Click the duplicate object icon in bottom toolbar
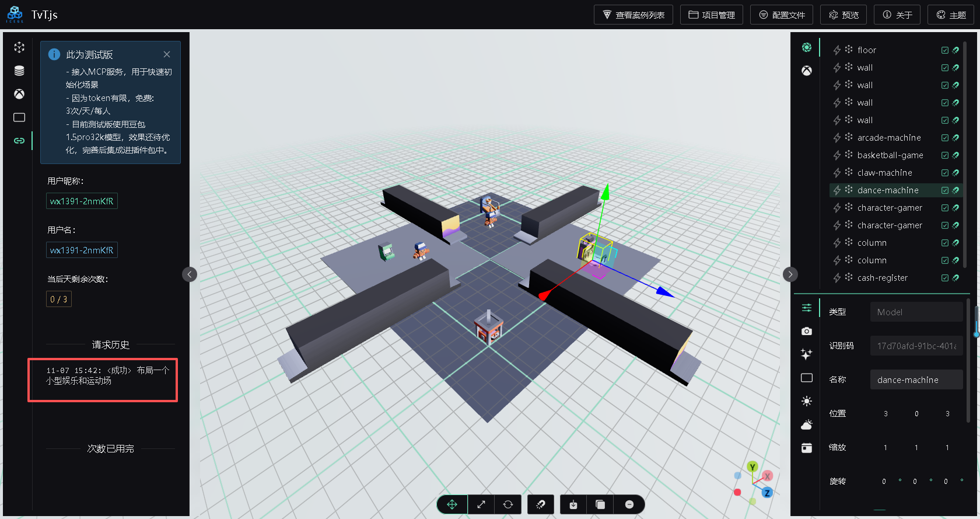The image size is (980, 519). pyautogui.click(x=600, y=504)
